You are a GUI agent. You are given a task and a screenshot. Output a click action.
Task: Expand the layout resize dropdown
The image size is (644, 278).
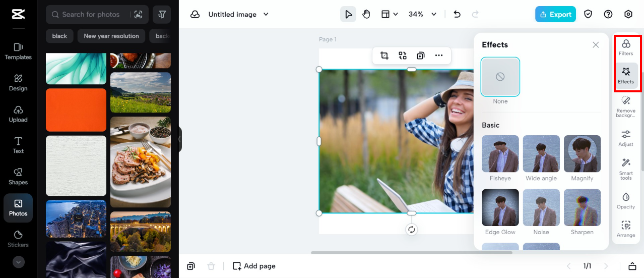[390, 15]
